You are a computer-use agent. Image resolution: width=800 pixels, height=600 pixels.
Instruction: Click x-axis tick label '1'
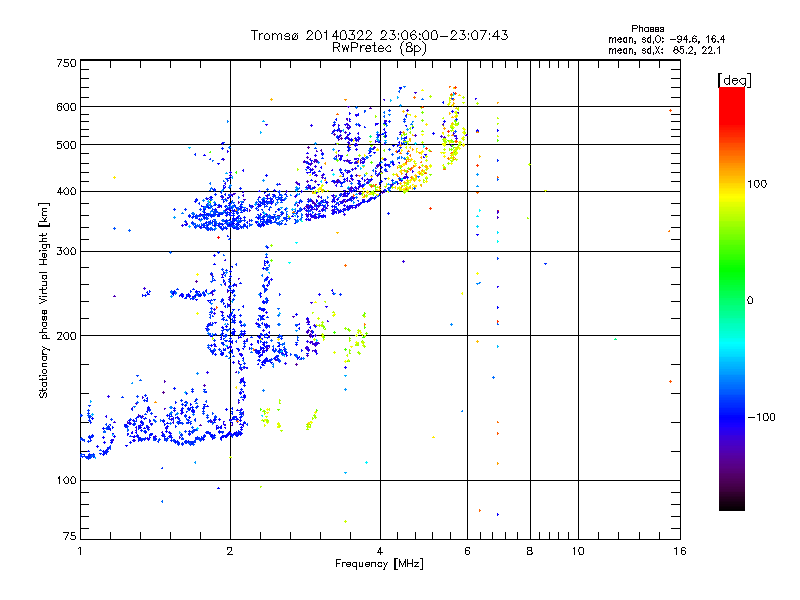coord(80,551)
